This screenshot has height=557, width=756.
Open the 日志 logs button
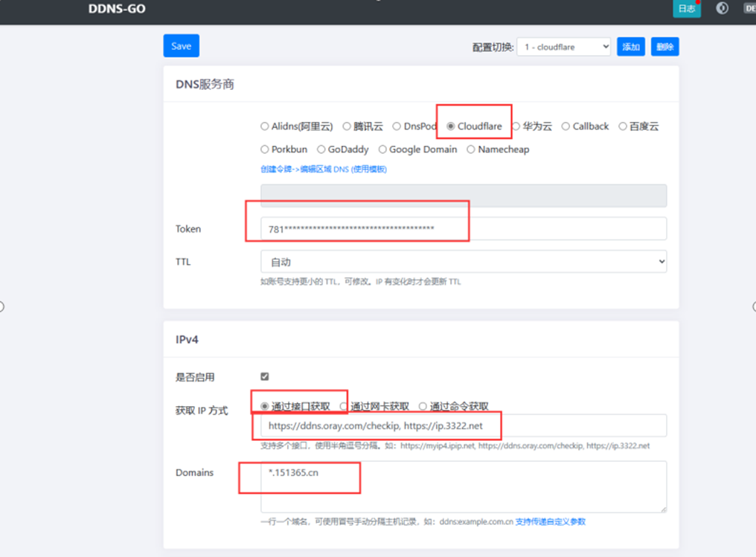[686, 9]
